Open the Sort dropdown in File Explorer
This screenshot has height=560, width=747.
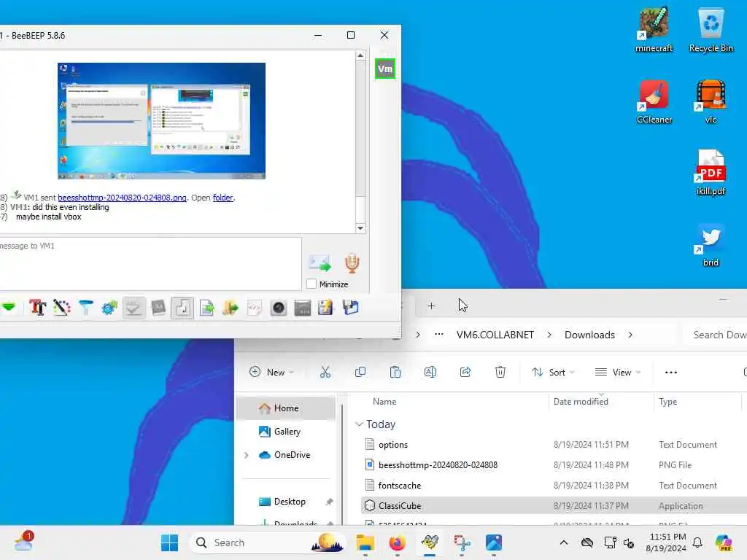(x=553, y=372)
